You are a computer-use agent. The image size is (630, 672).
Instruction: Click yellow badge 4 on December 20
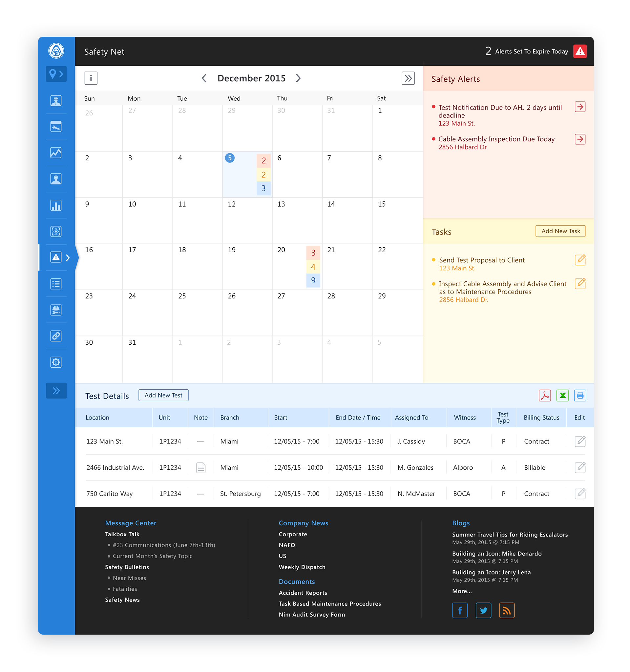point(313,267)
